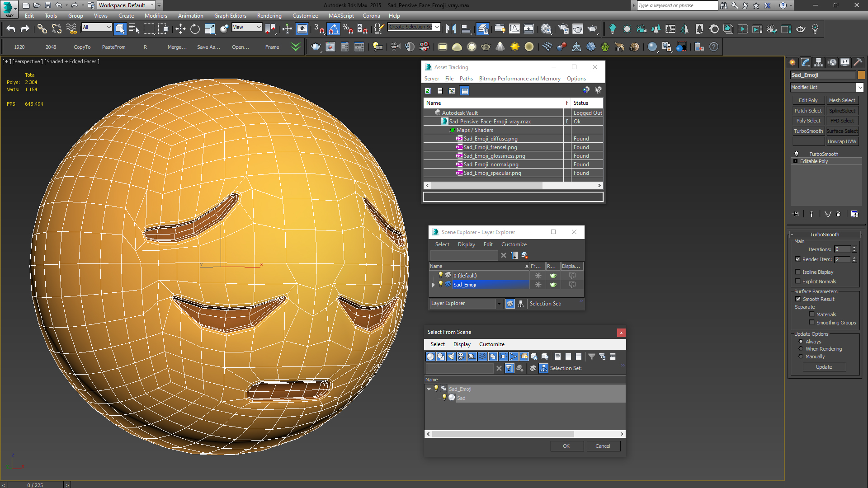The height and width of the screenshot is (488, 868).
Task: Click the Rendering menu item
Action: [x=268, y=15]
